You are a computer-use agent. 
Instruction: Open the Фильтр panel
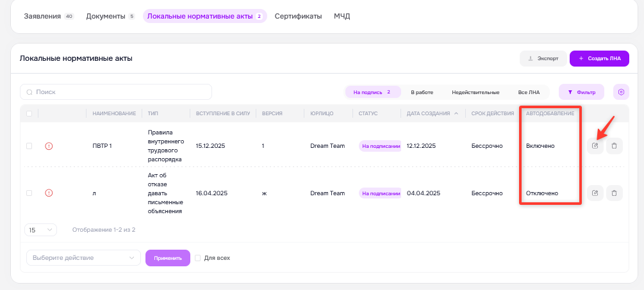pos(581,92)
